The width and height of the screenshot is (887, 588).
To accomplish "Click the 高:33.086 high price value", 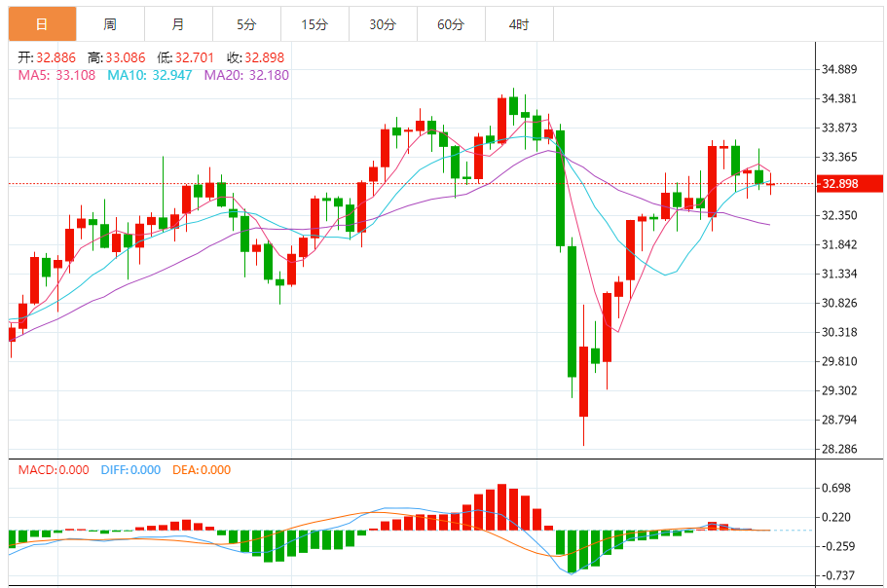I will click(x=117, y=57).
